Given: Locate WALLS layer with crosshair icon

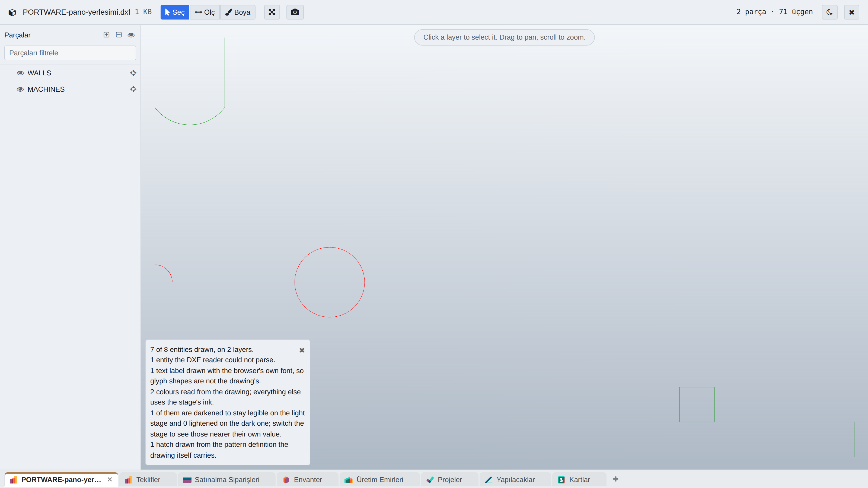Looking at the screenshot, I should tap(133, 73).
